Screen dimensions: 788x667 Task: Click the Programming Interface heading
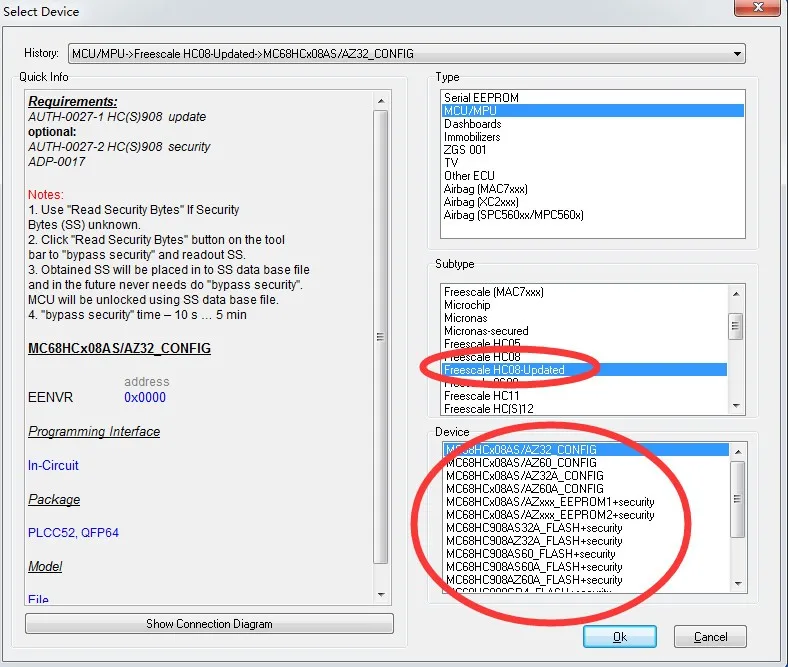pyautogui.click(x=94, y=431)
